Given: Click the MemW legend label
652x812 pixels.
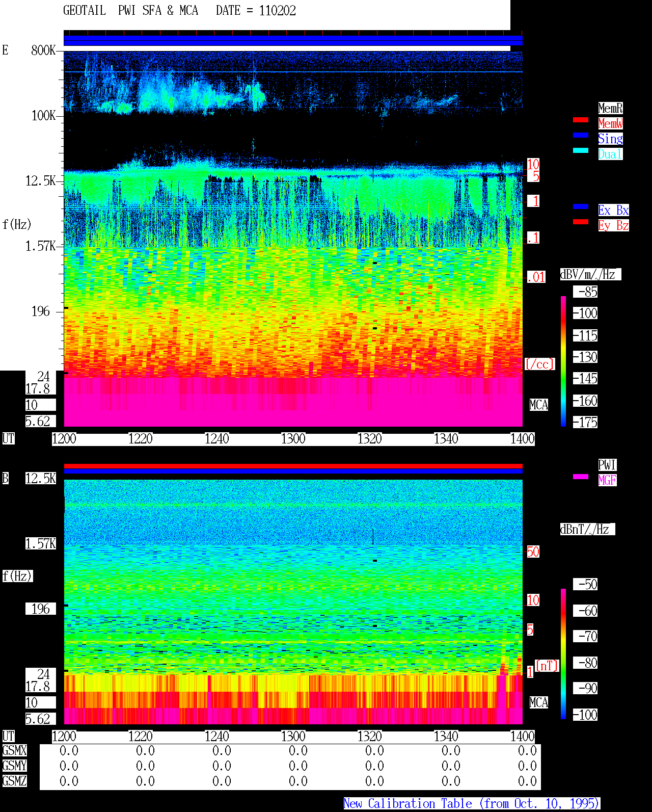Looking at the screenshot, I should coord(610,123).
